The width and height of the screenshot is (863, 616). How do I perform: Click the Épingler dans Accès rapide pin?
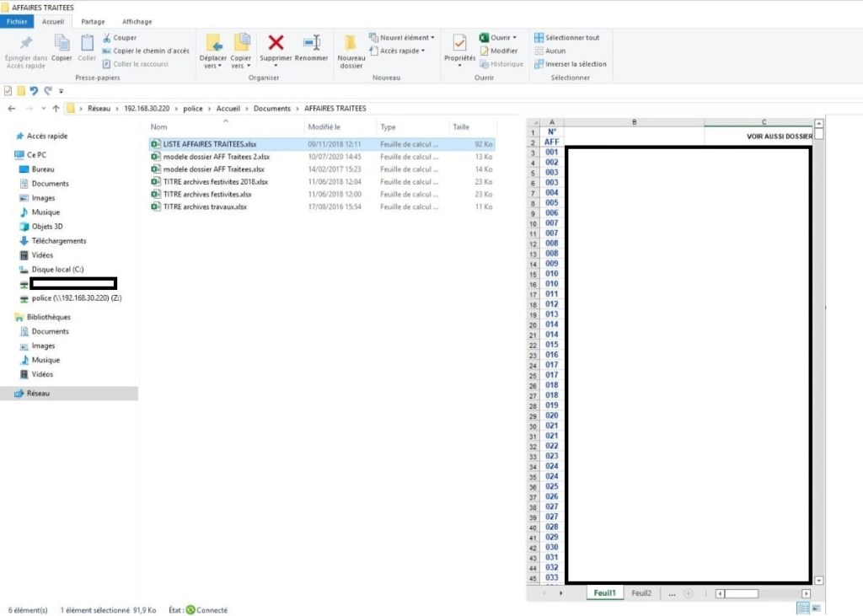point(25,43)
